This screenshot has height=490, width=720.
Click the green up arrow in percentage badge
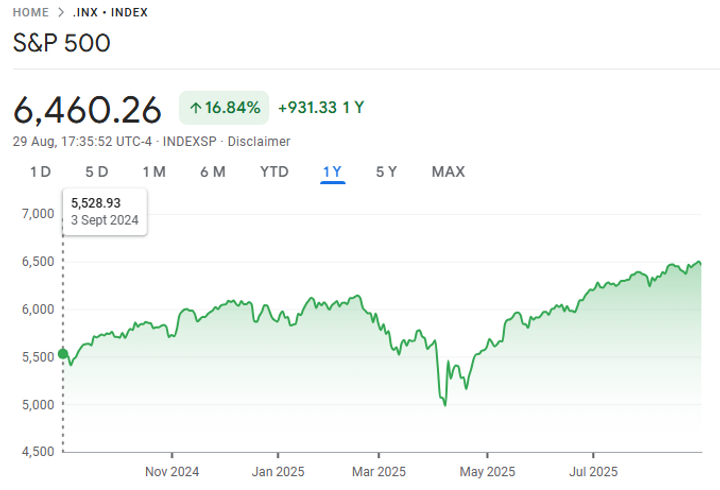tap(195, 108)
